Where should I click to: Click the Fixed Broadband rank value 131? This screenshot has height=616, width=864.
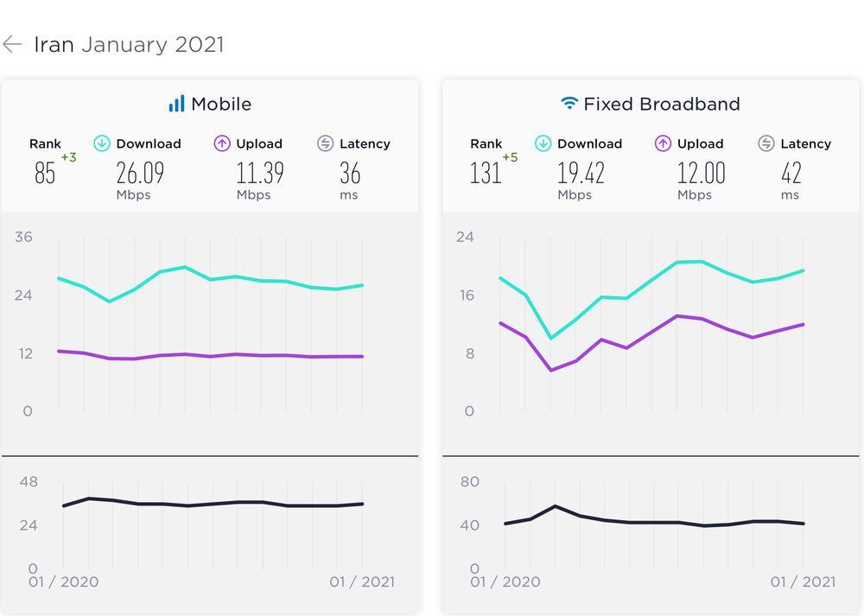coord(486,174)
